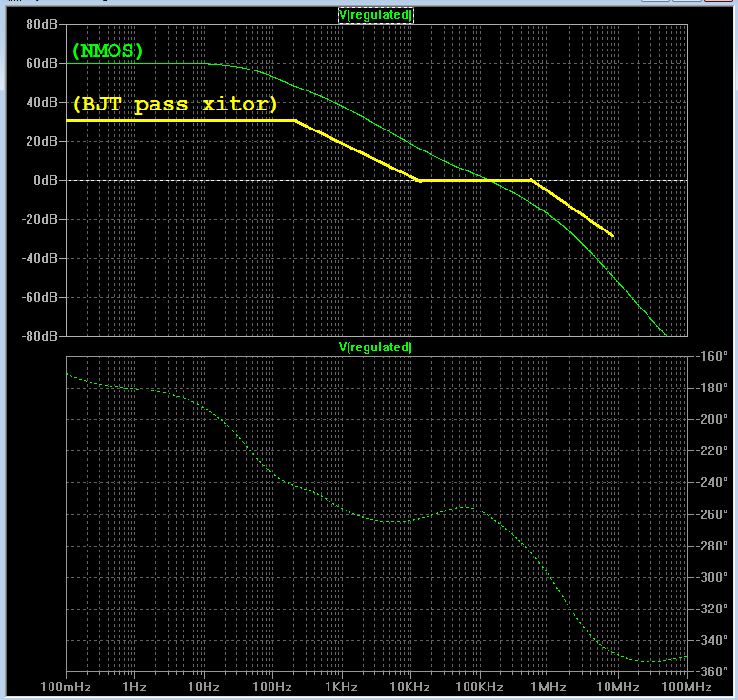This screenshot has height=700, width=738.
Task: Click the -200° phase axis label
Action: pyautogui.click(x=711, y=419)
